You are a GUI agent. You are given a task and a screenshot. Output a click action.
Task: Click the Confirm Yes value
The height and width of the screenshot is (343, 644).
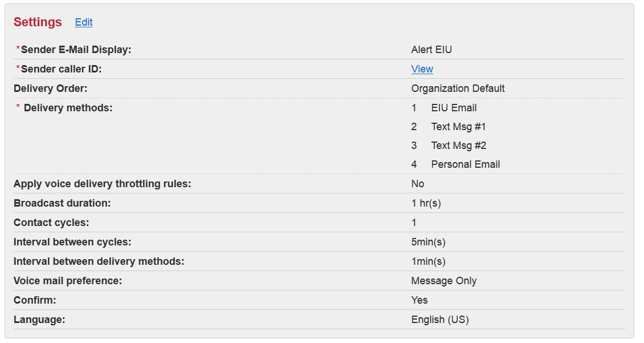(x=419, y=300)
